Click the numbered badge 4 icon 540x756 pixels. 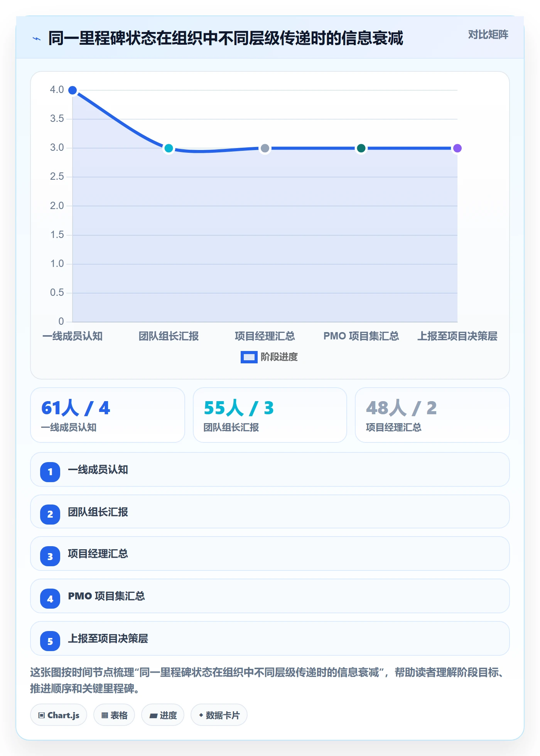50,599
